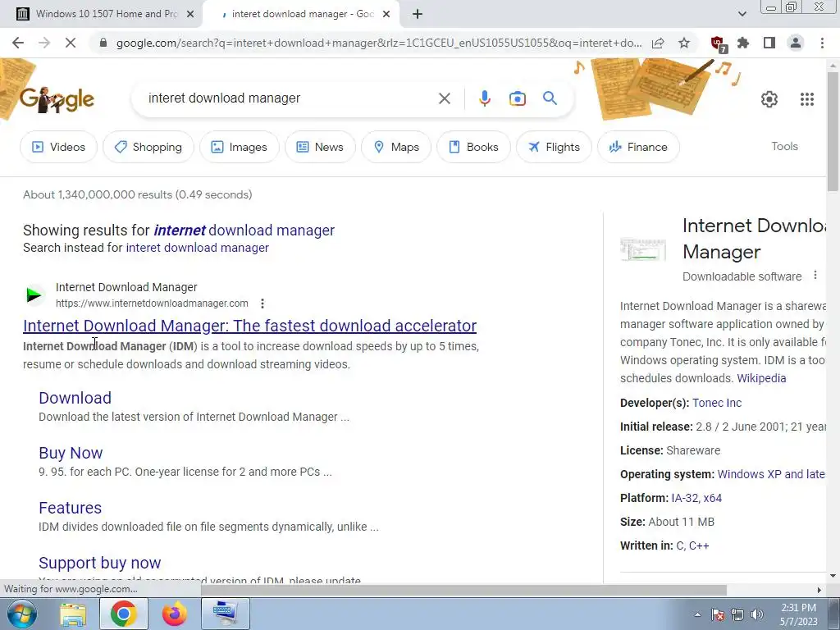Clear the search box text
840x630 pixels.
444,98
